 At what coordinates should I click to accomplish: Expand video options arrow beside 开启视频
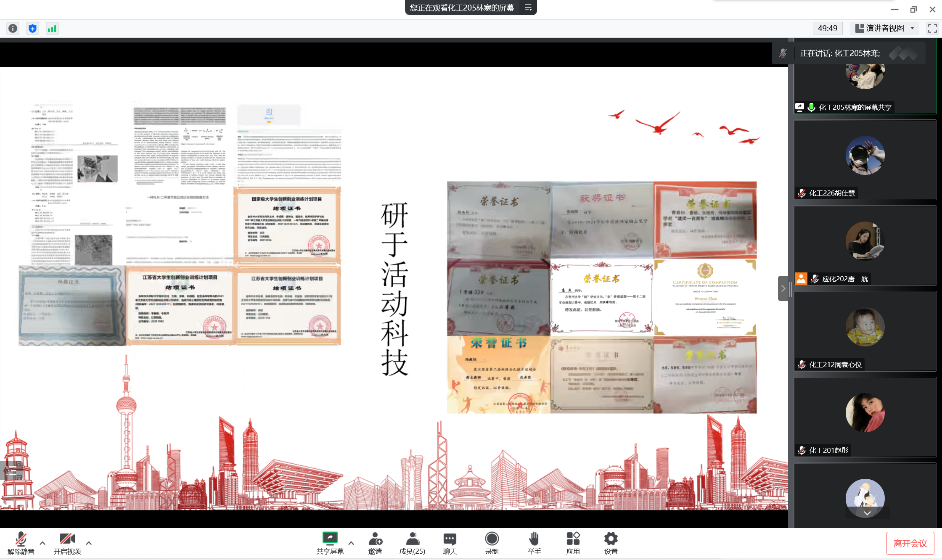click(89, 543)
